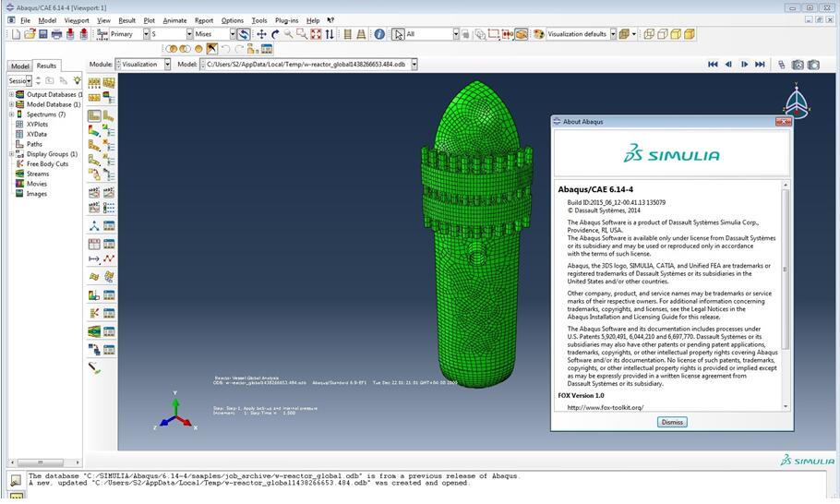This screenshot has width=840, height=504.
Task: Open the Mises invariant dropdown
Action: click(233, 34)
